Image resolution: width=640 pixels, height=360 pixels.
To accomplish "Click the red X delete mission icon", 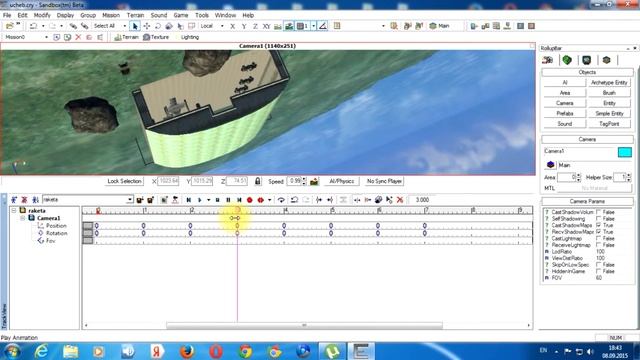I will click(78, 37).
